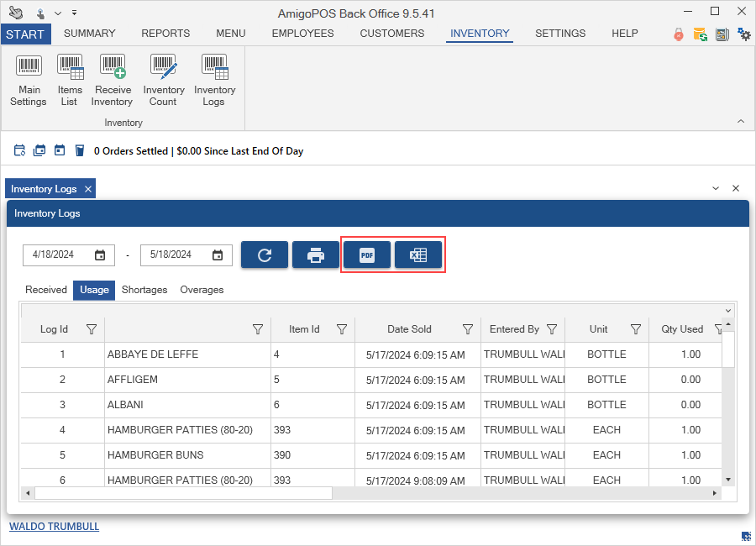
Task: Select the HAMBURGER BUNS cell
Action: click(187, 454)
